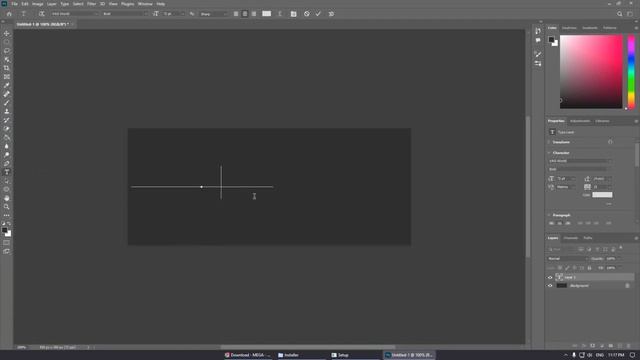Open the History panel icon

click(x=538, y=31)
